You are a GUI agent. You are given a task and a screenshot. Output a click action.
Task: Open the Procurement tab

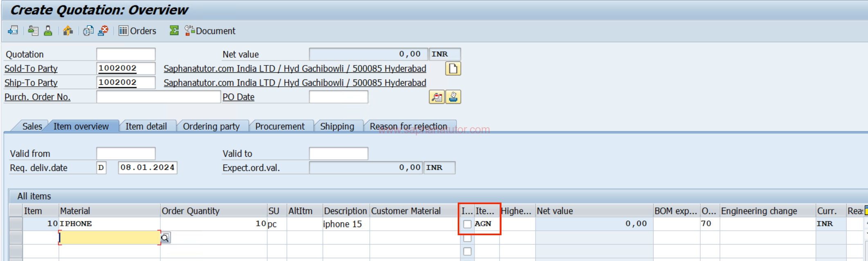(x=280, y=126)
